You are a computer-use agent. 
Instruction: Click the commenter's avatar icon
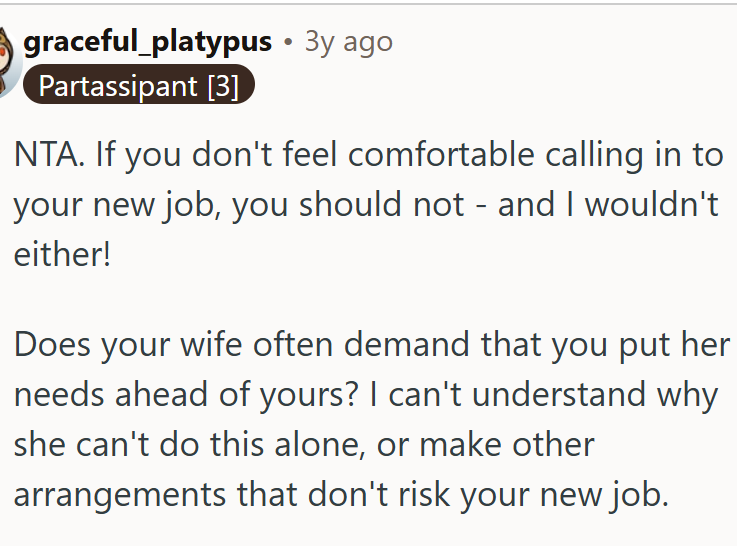point(8,60)
